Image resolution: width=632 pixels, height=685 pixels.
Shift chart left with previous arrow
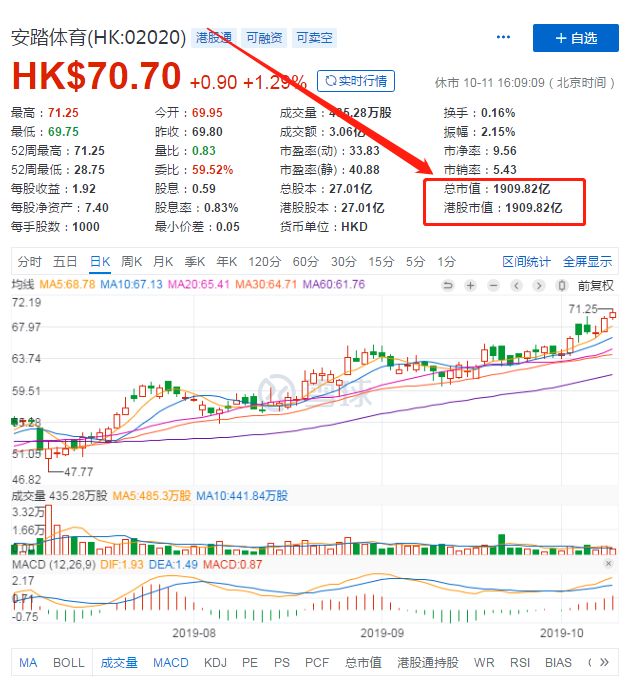tap(516, 286)
